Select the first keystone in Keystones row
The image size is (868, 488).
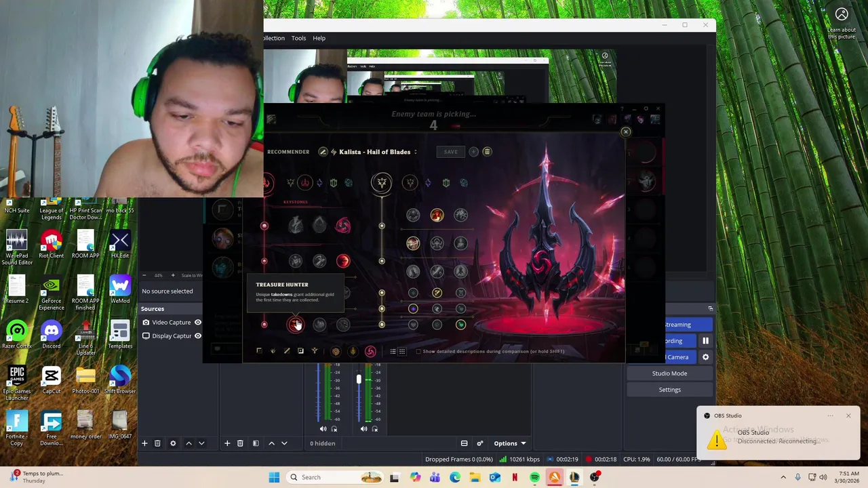coord(295,225)
